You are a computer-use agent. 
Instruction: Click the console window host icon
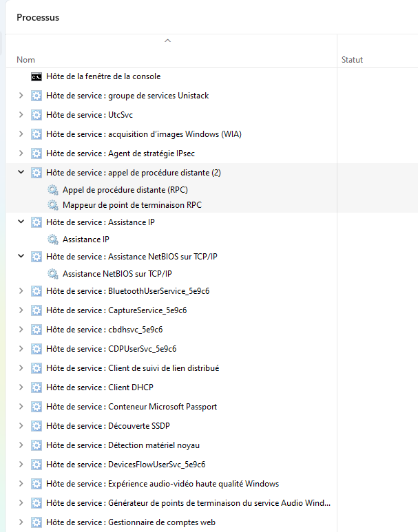pyautogui.click(x=36, y=76)
